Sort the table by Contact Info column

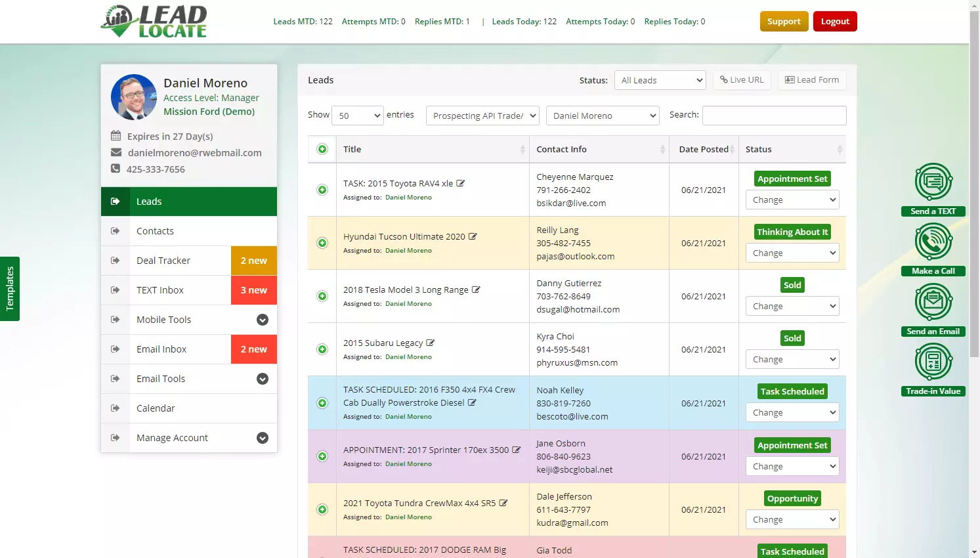[599, 149]
